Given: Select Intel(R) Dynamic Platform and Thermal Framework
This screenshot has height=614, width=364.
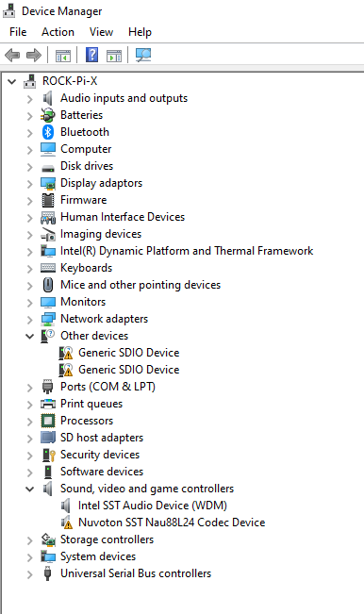Looking at the screenshot, I should 187,251.
